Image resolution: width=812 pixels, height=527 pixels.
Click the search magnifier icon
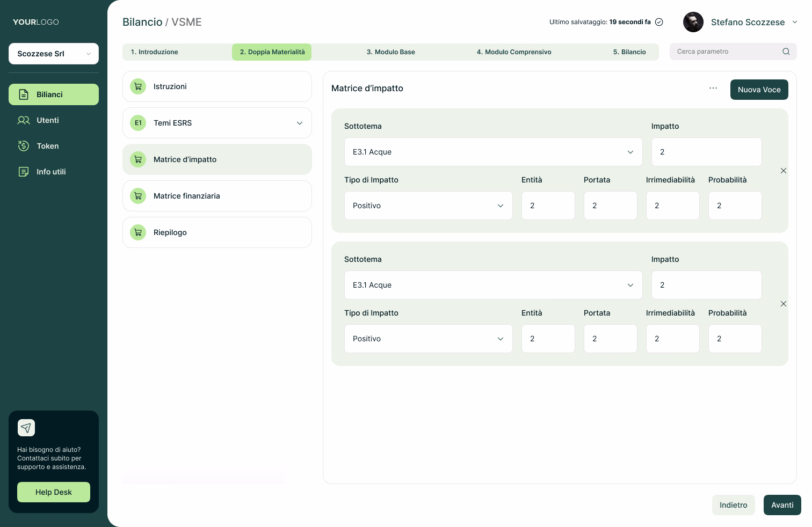click(786, 52)
